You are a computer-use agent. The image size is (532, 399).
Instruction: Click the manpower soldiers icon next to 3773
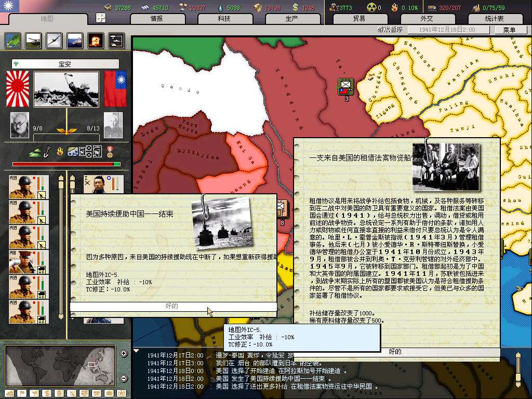pyautogui.click(x=333, y=7)
